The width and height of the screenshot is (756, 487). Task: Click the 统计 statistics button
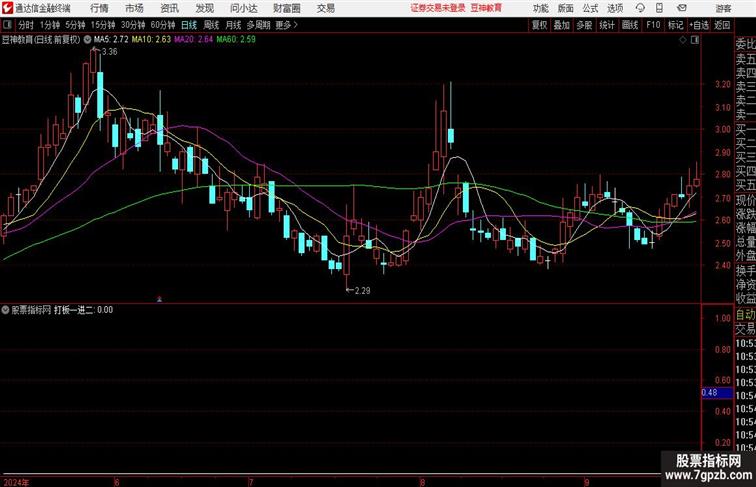point(607,25)
